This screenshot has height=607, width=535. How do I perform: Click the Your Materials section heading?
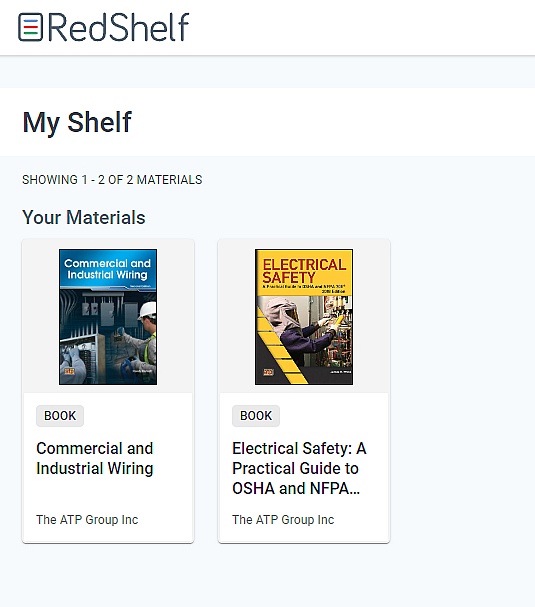tap(84, 217)
